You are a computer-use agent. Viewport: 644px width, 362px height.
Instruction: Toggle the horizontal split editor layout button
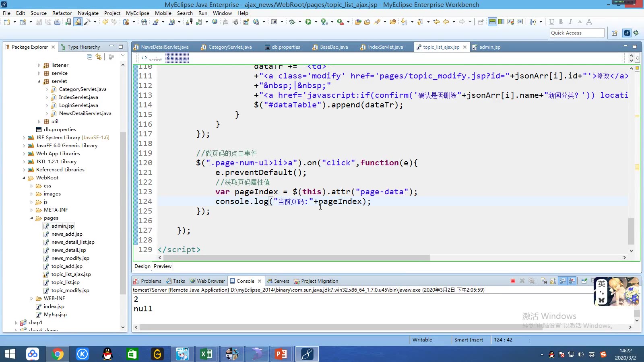pyautogui.click(x=492, y=22)
